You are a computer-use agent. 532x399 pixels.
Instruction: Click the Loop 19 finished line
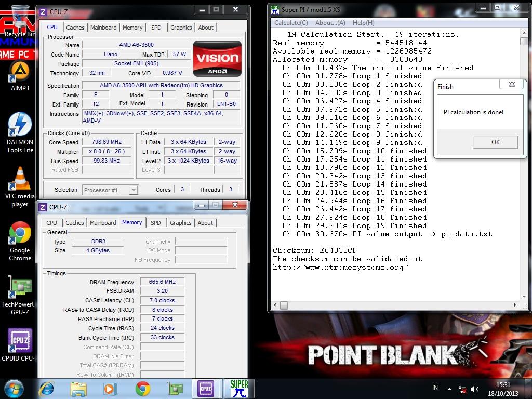click(x=354, y=226)
